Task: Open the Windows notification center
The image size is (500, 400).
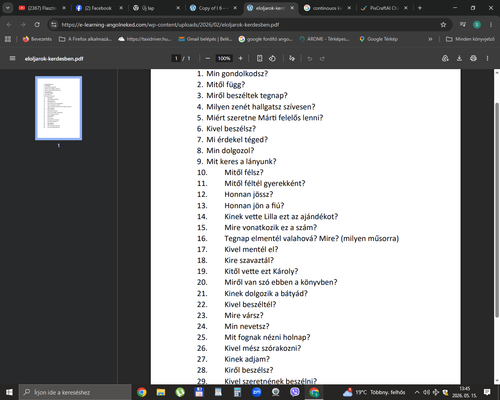Action: [487, 392]
